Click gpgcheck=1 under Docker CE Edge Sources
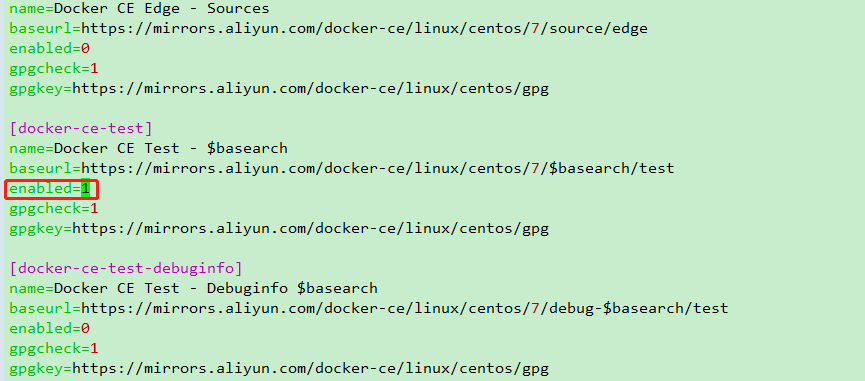Image resolution: width=865 pixels, height=381 pixels. pos(54,69)
